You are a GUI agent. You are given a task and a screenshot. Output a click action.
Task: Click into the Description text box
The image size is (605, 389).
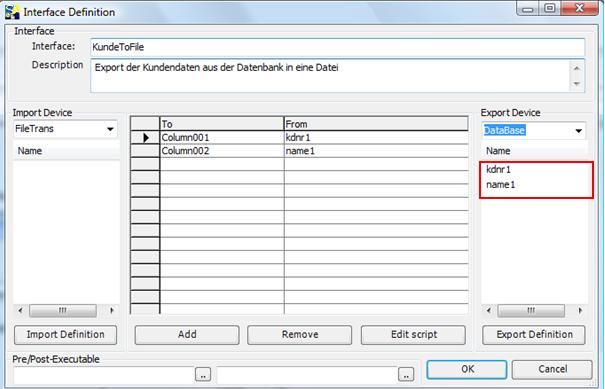pos(330,76)
